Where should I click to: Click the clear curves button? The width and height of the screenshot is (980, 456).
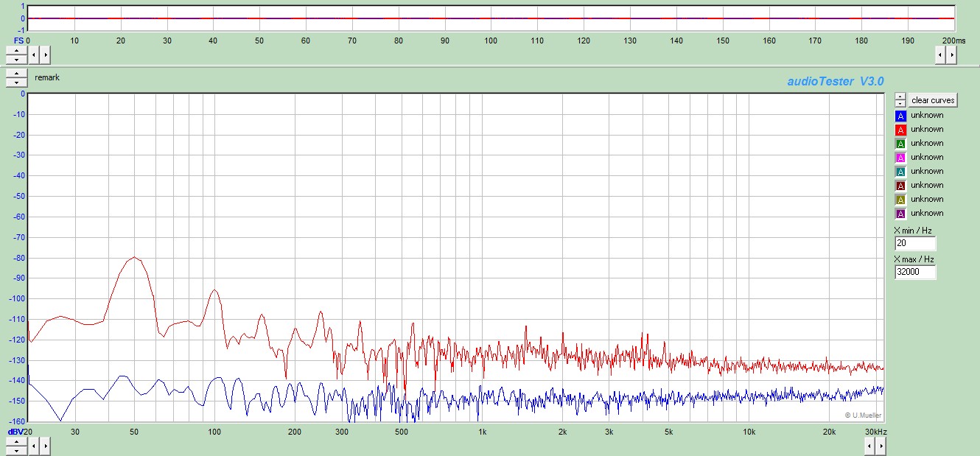pos(933,100)
